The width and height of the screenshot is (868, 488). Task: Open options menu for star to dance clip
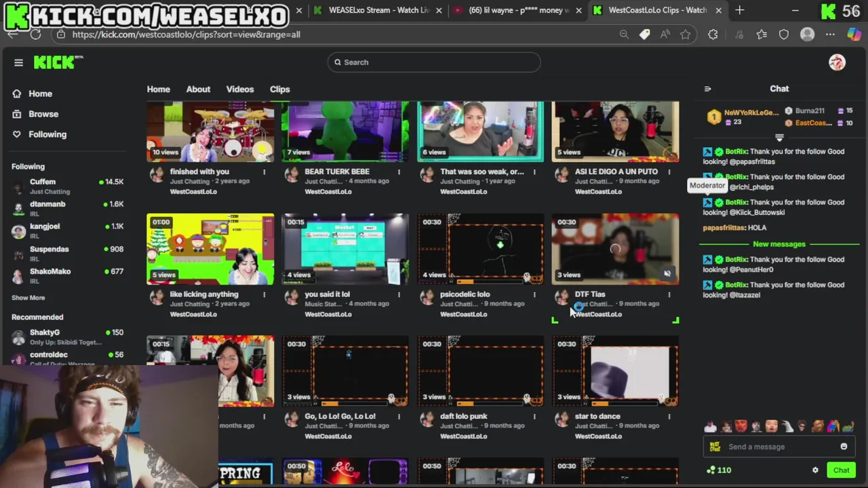point(669,417)
